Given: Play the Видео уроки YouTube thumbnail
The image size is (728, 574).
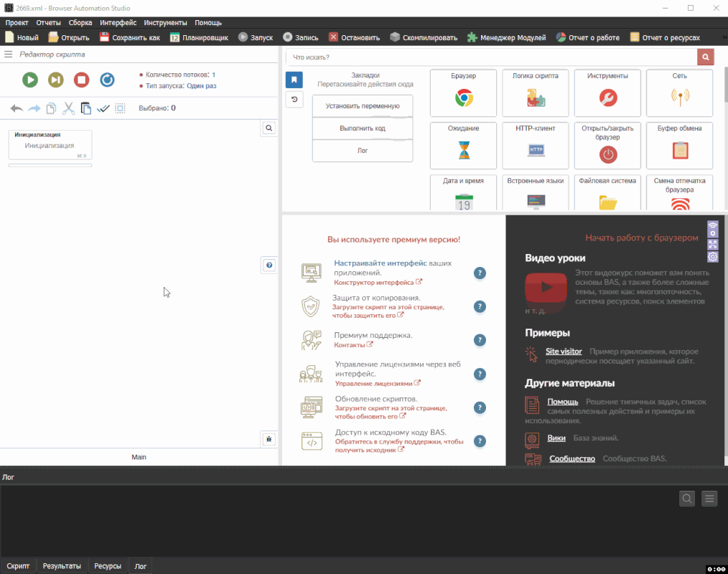Looking at the screenshot, I should tap(546, 288).
